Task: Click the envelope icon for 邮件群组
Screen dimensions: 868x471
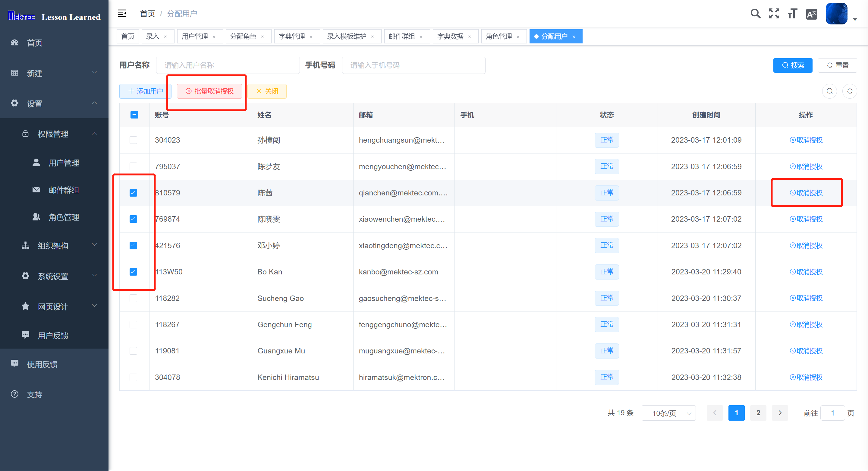Action: coord(36,190)
